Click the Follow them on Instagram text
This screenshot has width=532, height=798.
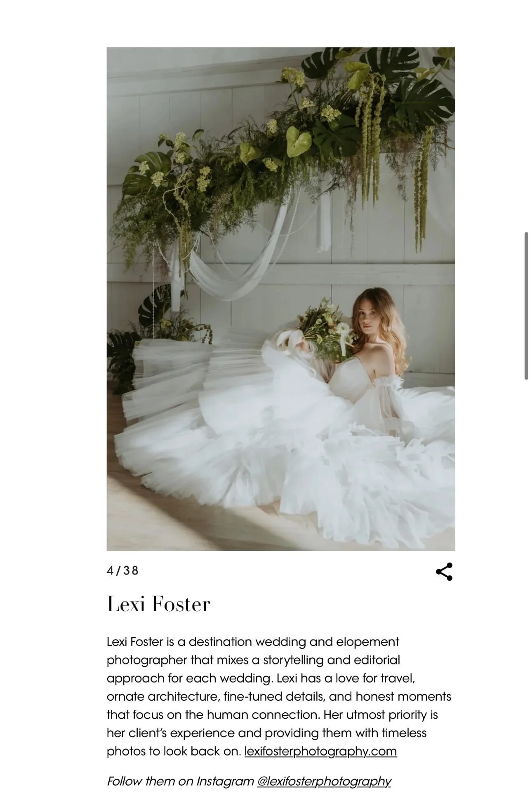point(181,781)
